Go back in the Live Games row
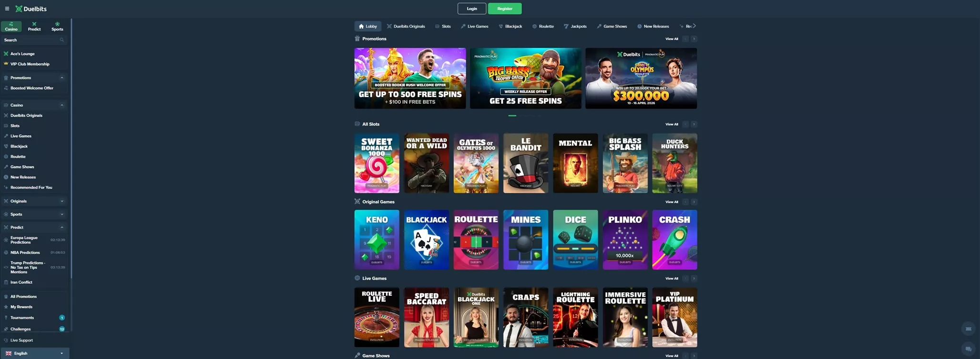The height and width of the screenshot is (359, 980). click(x=685, y=279)
